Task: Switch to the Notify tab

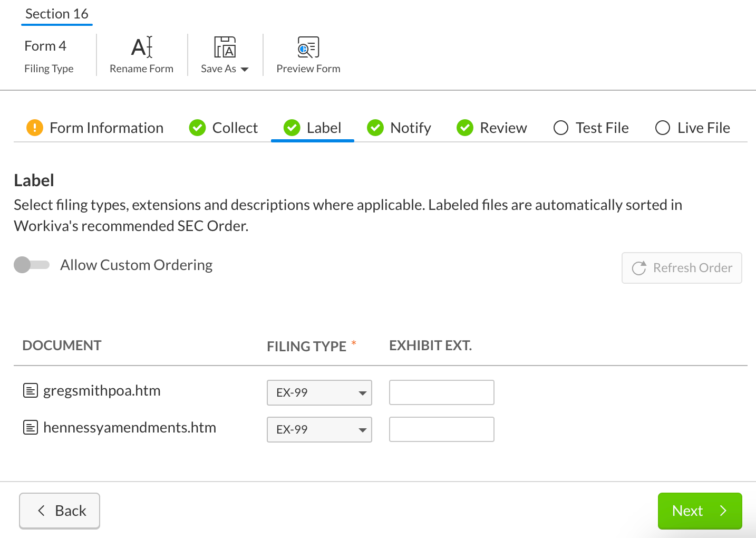Action: tap(399, 128)
